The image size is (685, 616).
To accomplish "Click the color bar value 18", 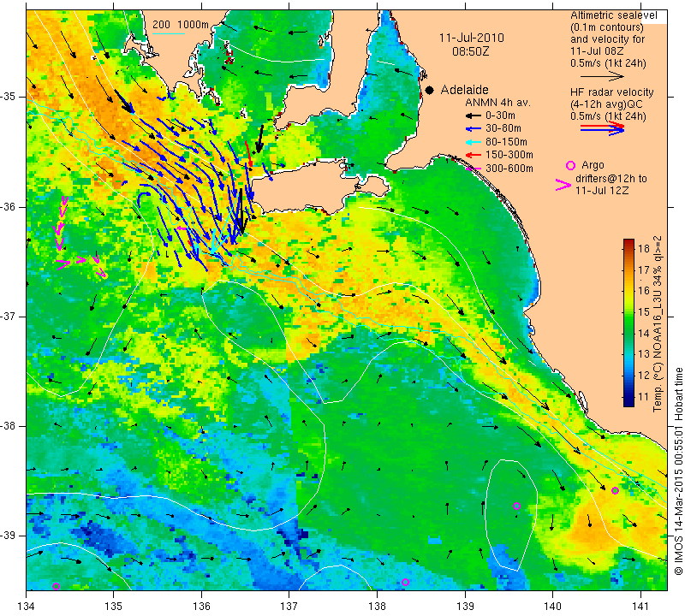I will (x=644, y=249).
